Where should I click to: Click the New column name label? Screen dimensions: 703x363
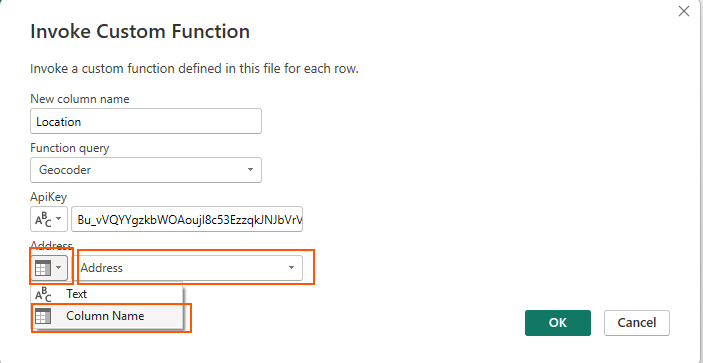pos(80,99)
